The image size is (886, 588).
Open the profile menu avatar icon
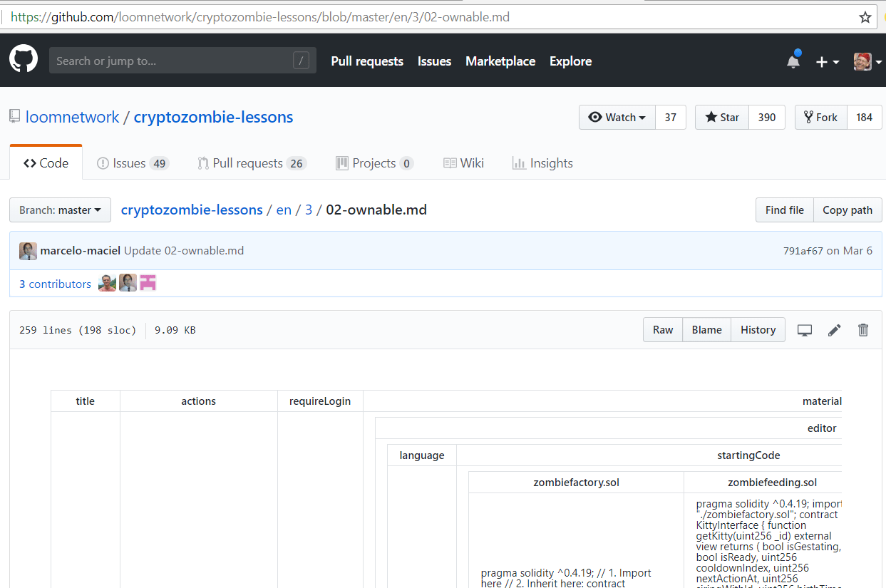pyautogui.click(x=862, y=61)
